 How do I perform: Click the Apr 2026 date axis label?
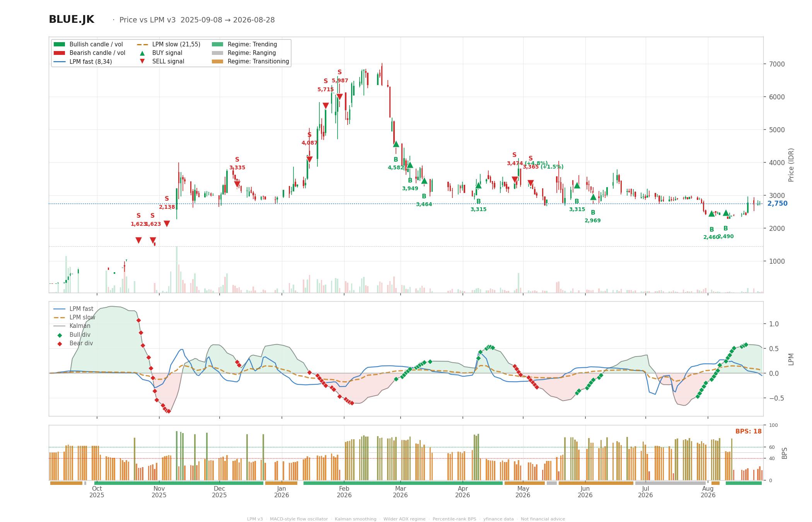click(x=462, y=492)
